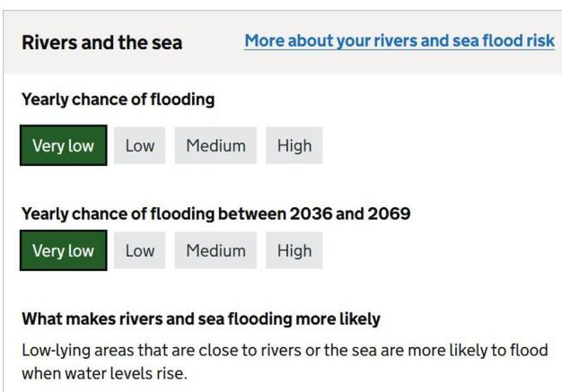Select 'Very low' under Yearly chance of flooding
This screenshot has width=562, height=392.
[63, 146]
